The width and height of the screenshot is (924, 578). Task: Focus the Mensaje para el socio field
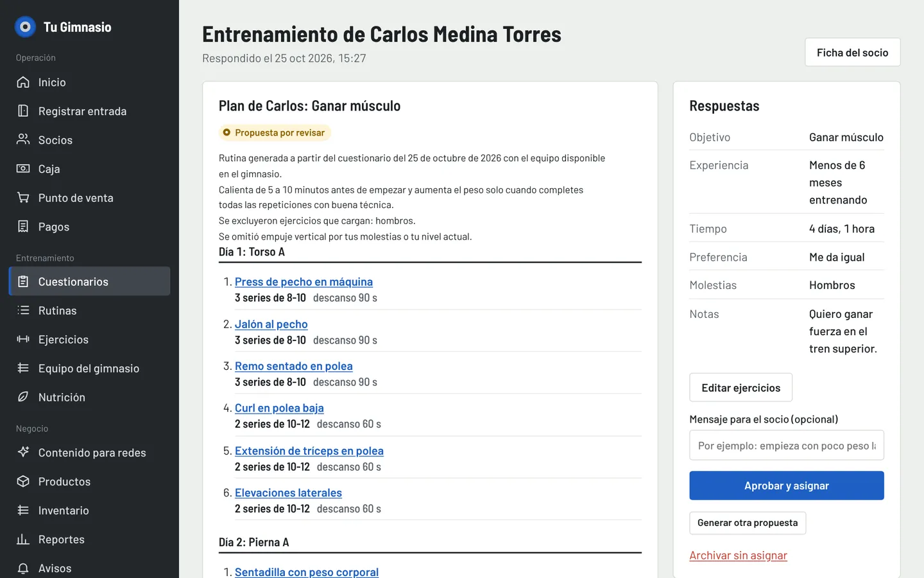point(787,445)
